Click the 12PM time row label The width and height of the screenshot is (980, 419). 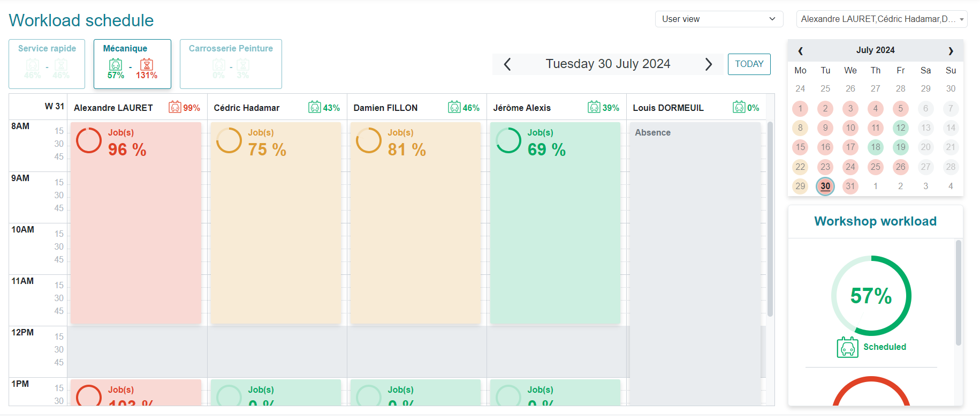(x=22, y=332)
